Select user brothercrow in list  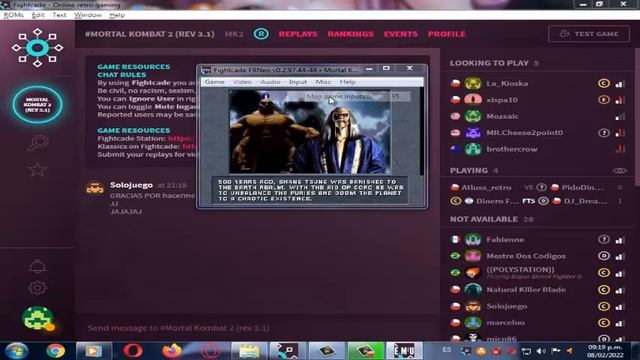(538, 149)
